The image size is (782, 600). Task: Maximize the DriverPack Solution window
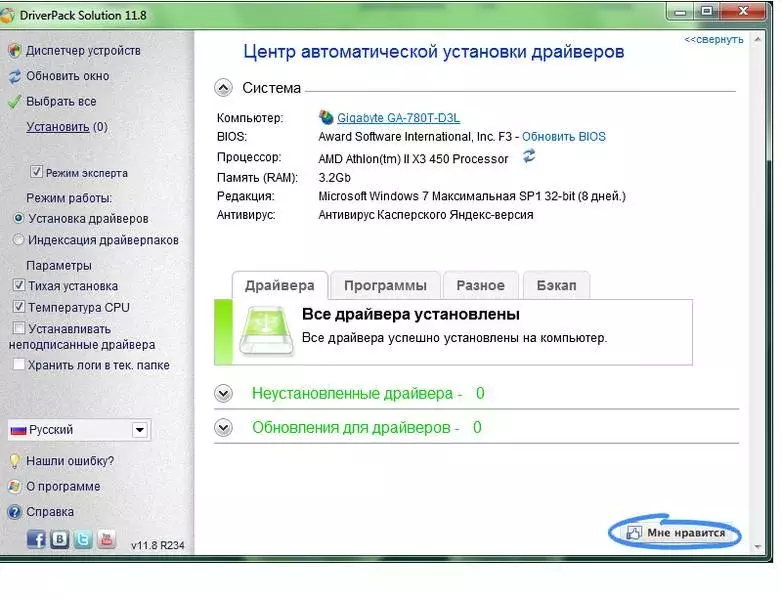(x=707, y=12)
